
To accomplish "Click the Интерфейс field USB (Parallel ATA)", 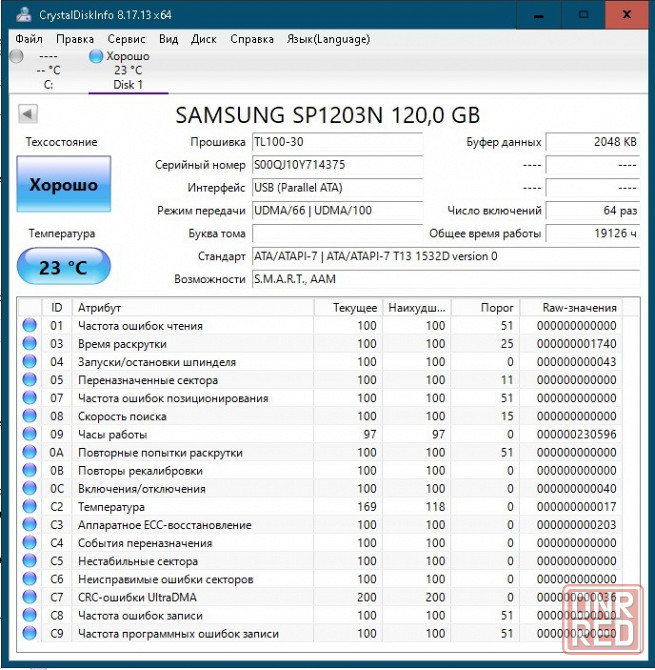I will click(x=338, y=188).
